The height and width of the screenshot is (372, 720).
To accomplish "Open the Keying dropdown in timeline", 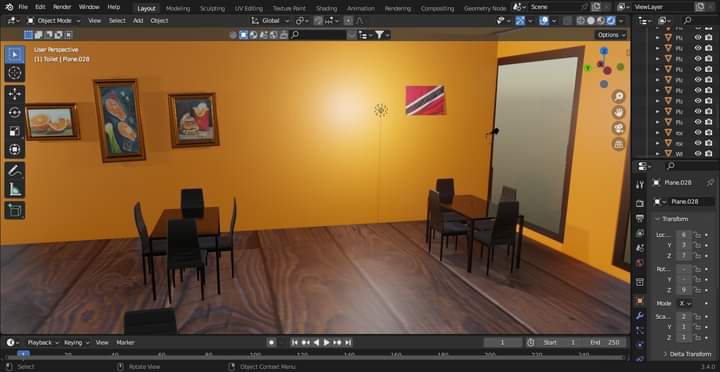I will 76,343.
